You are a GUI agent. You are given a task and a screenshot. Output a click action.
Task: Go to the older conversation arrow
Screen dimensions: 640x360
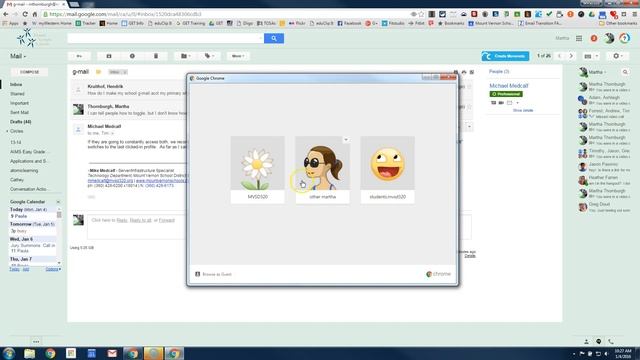(x=571, y=56)
